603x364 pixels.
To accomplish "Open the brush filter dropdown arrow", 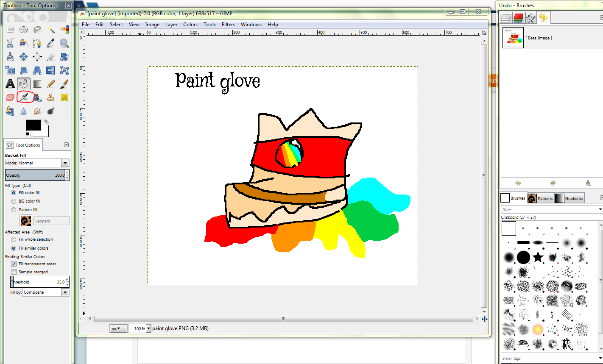I will (x=600, y=209).
